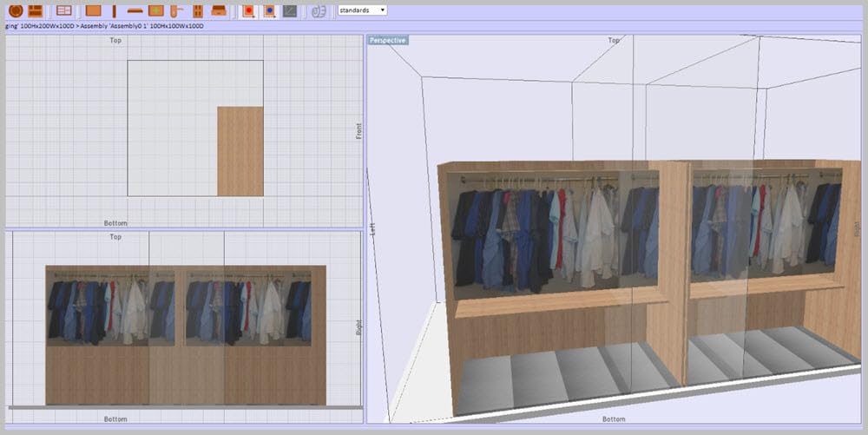Click the Perspective view label

point(388,40)
